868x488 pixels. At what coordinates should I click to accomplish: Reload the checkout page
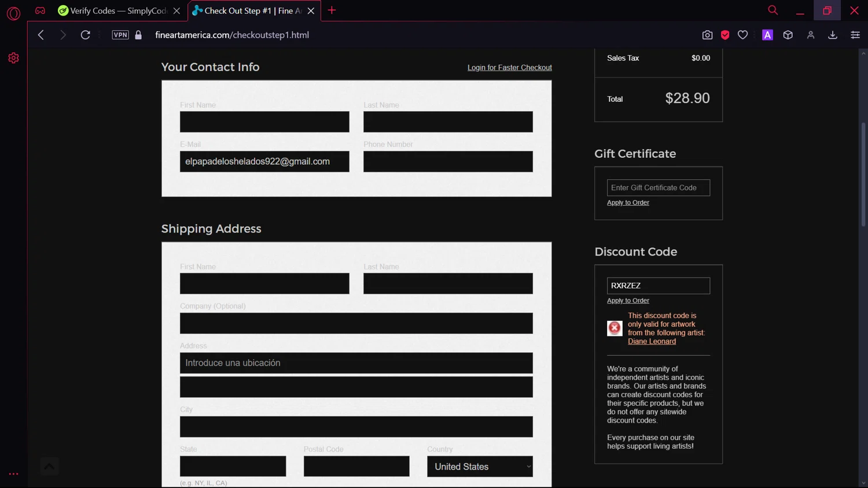coord(85,35)
